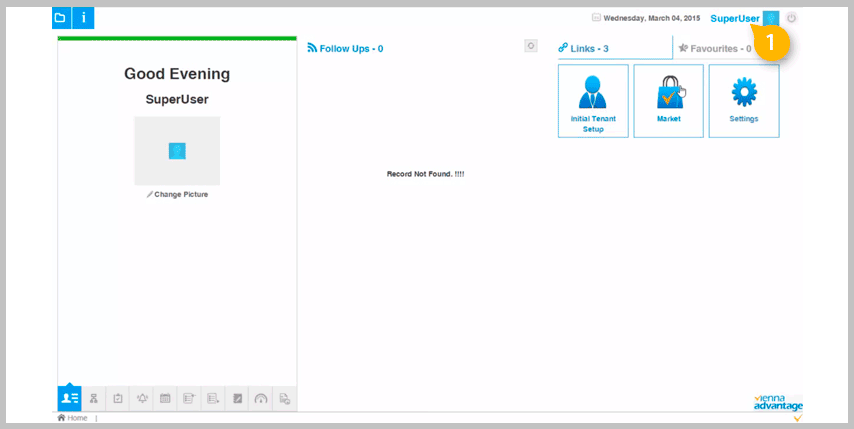This screenshot has height=429, width=854.
Task: Open the list-with-arrow icon
Action: point(213,399)
